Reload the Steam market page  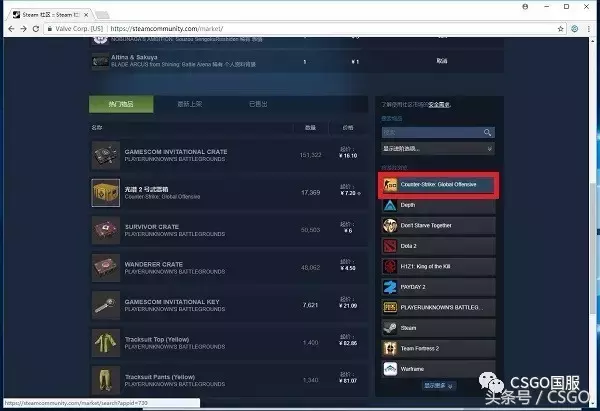click(36, 29)
